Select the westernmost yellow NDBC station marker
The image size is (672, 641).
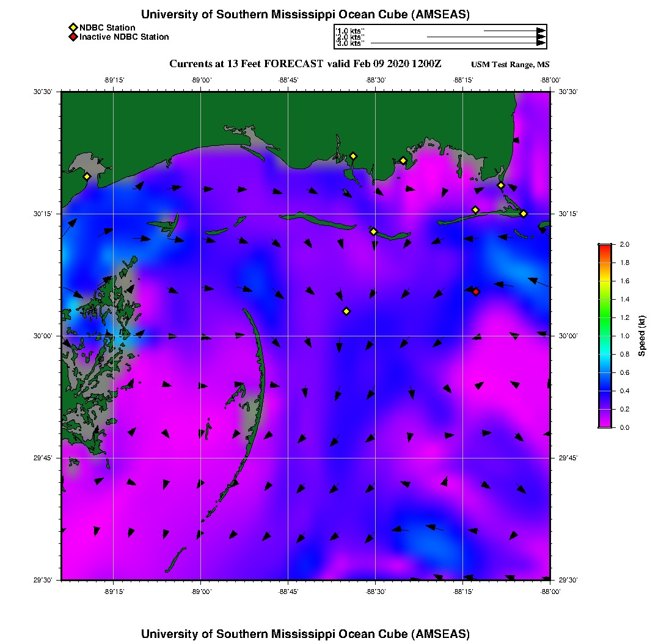click(87, 176)
